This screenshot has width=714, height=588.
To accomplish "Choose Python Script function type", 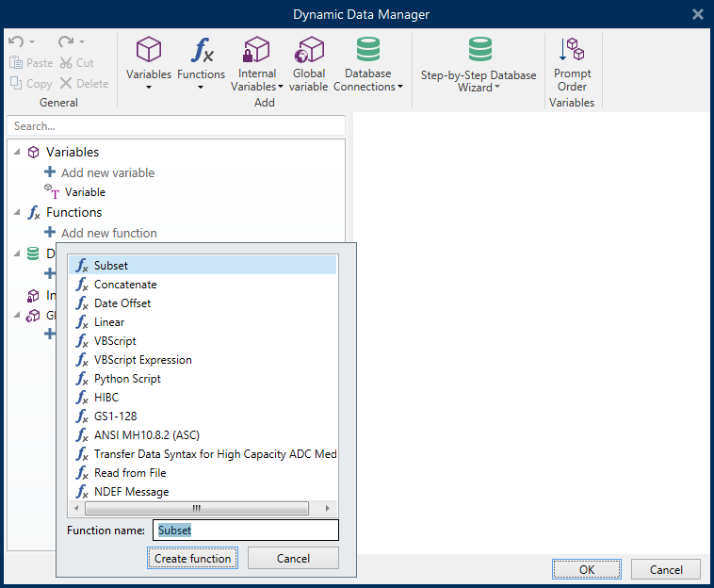I will pyautogui.click(x=127, y=379).
